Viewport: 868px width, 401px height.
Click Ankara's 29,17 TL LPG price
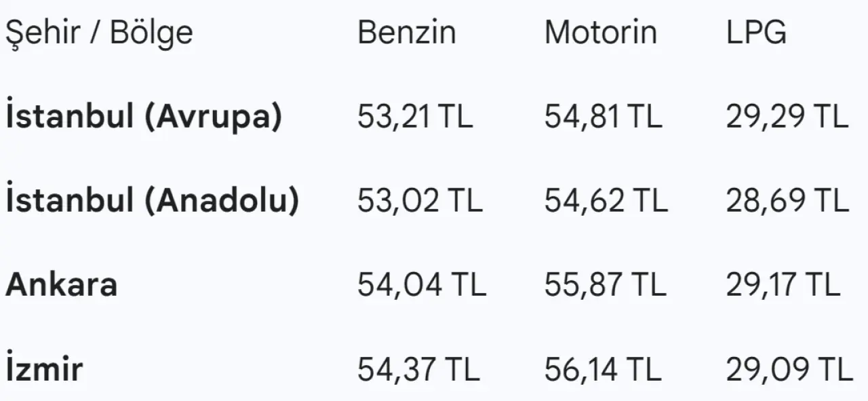[783, 285]
